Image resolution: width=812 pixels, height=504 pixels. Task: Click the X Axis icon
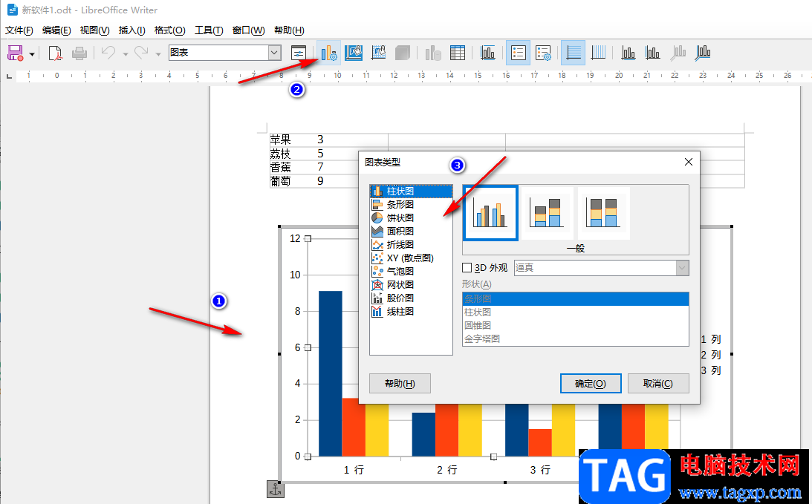coord(629,53)
